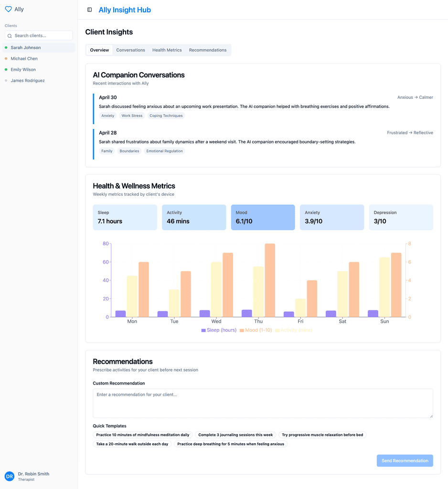This screenshot has width=448, height=489.
Task: Select the Activity 46 mins card
Action: [x=194, y=217]
